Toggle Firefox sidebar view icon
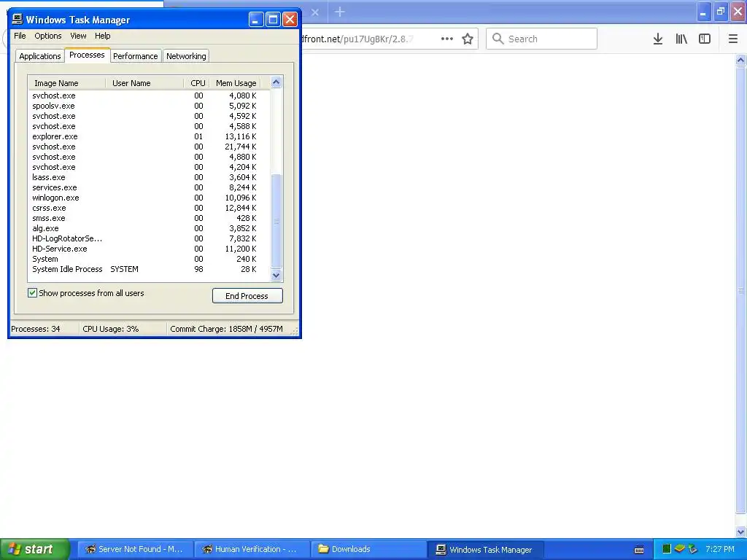The width and height of the screenshot is (747, 560). 705,39
